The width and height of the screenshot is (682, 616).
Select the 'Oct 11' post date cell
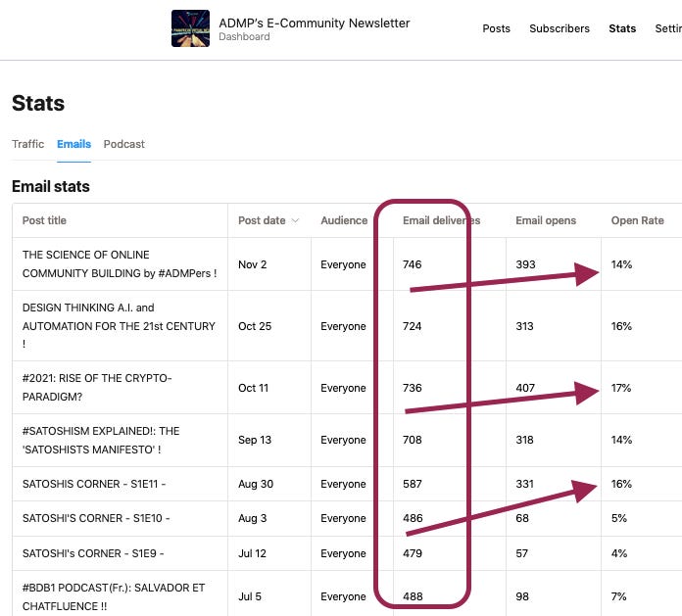click(253, 388)
